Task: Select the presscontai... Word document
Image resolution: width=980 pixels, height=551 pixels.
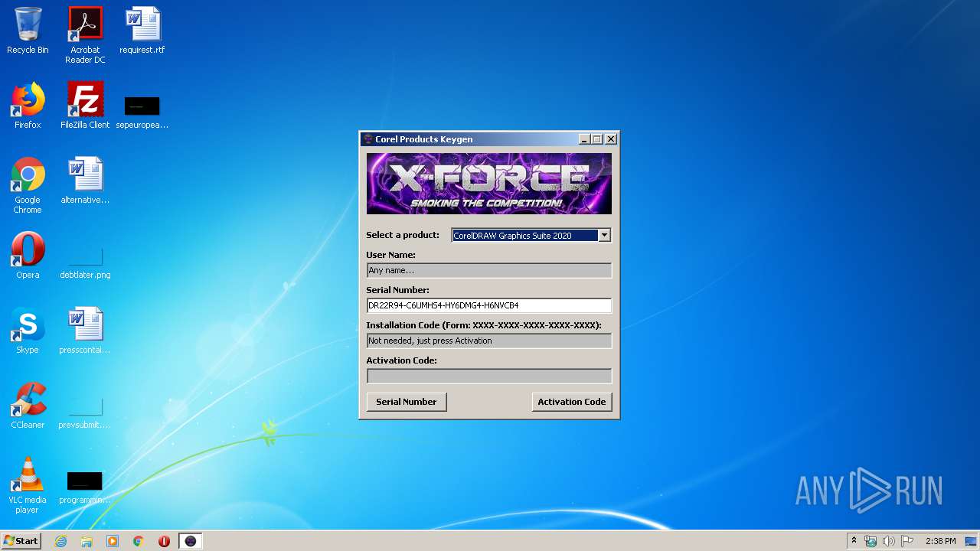Action: point(85,331)
